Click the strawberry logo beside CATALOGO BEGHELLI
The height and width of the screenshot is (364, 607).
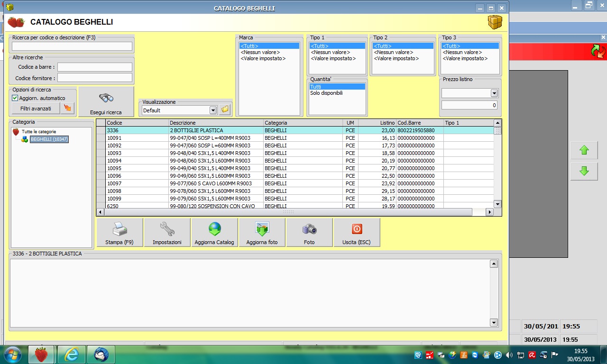point(16,22)
